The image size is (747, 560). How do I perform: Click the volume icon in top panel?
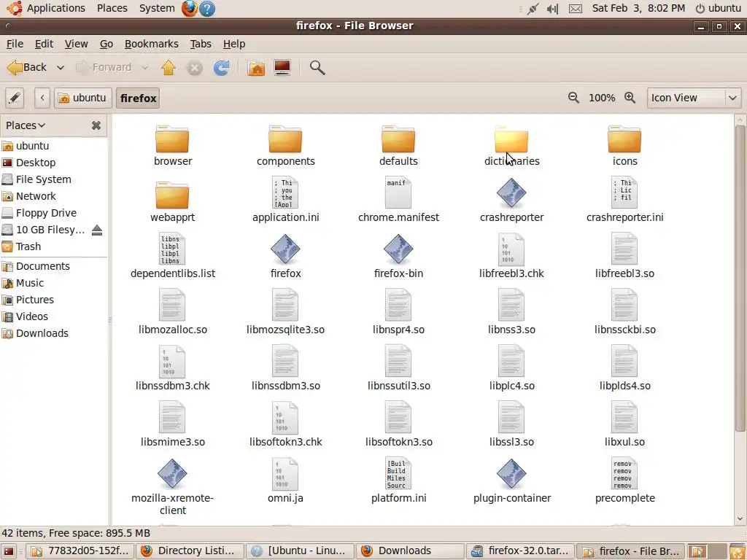(x=553, y=9)
